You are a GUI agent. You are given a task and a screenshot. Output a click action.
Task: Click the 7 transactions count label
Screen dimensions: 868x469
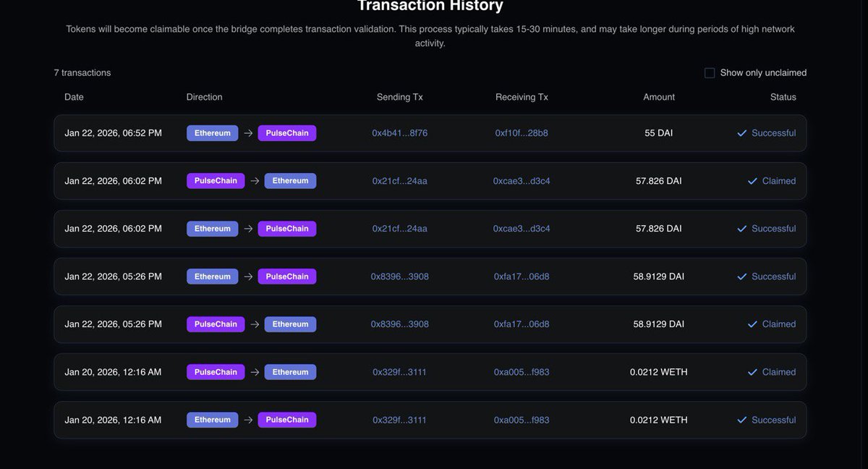coord(82,72)
